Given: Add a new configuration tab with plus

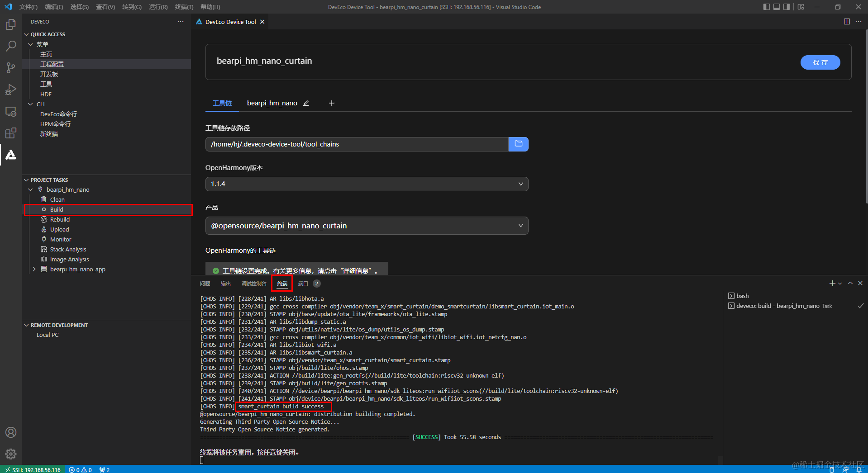Looking at the screenshot, I should click(x=332, y=103).
